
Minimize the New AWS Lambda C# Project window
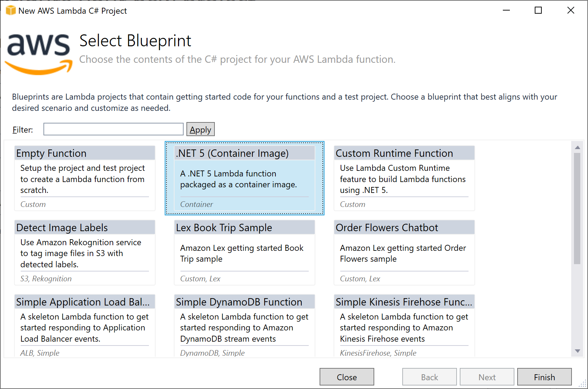[506, 11]
